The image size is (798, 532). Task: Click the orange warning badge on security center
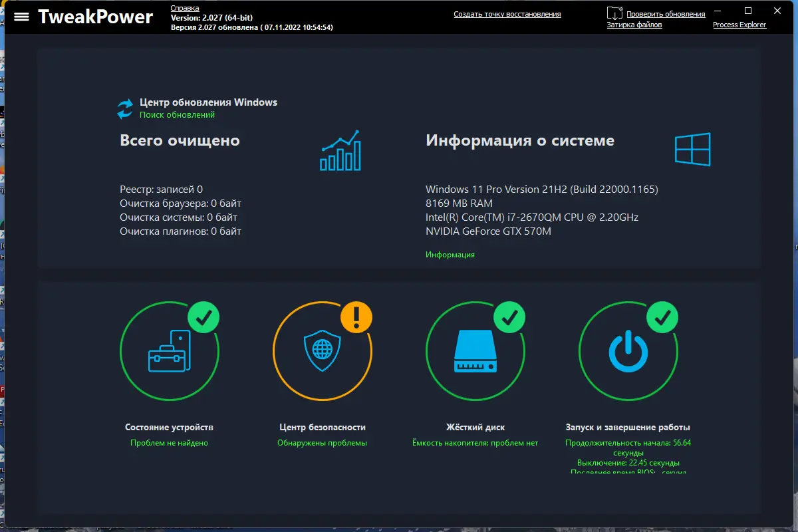[356, 317]
